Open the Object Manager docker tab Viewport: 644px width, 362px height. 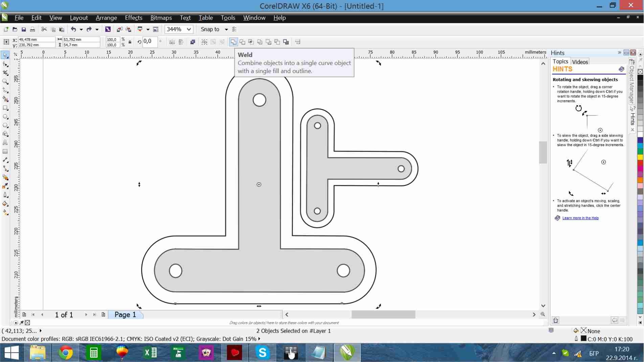(632, 81)
